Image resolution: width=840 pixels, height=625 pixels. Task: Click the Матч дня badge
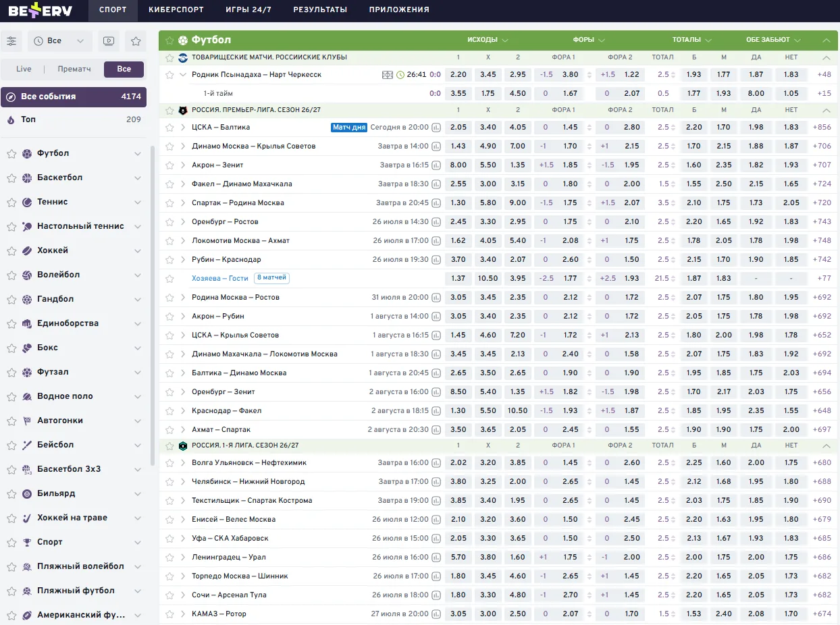click(349, 127)
